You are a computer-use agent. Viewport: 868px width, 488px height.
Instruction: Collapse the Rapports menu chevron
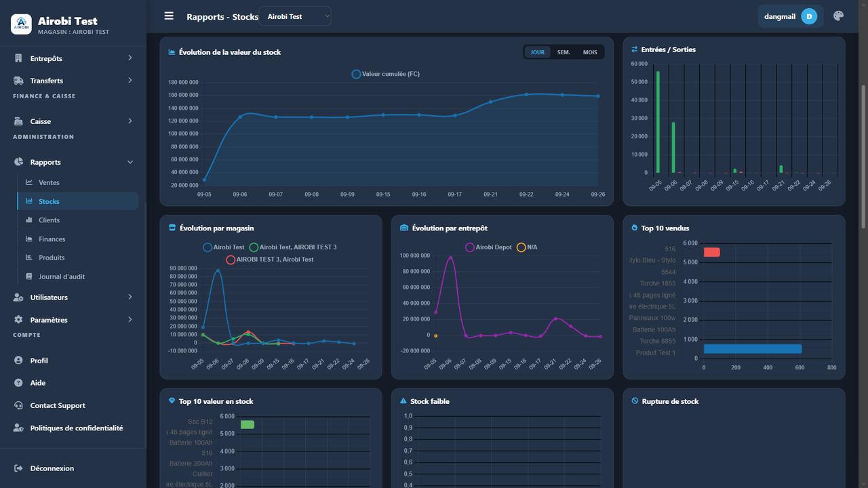[x=130, y=162]
